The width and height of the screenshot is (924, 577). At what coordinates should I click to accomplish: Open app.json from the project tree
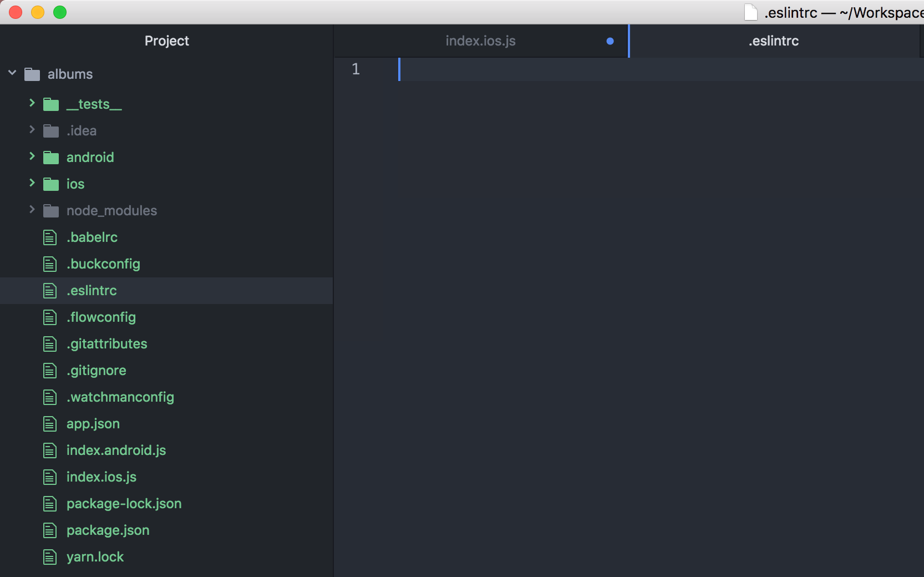point(93,423)
